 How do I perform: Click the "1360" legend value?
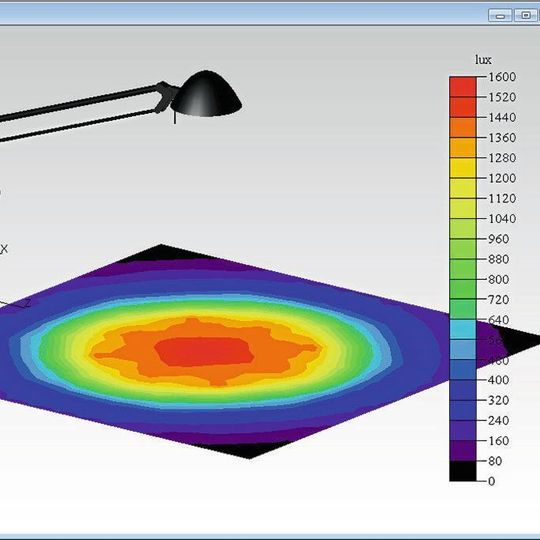pyautogui.click(x=502, y=138)
